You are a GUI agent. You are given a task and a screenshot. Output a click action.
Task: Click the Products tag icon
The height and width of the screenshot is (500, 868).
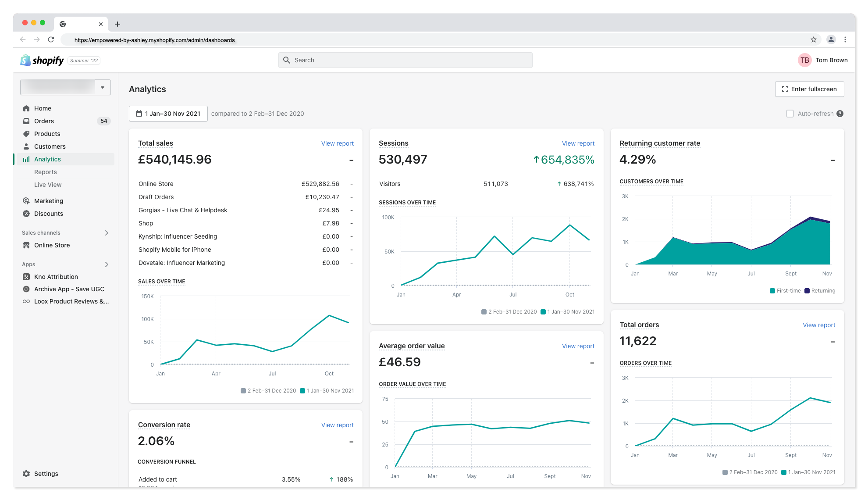tap(26, 134)
